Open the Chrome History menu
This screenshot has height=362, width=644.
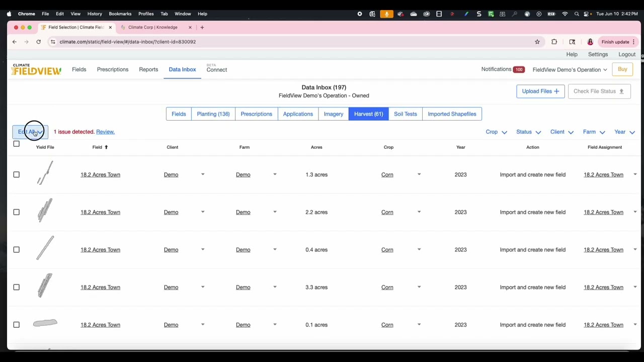(x=95, y=14)
